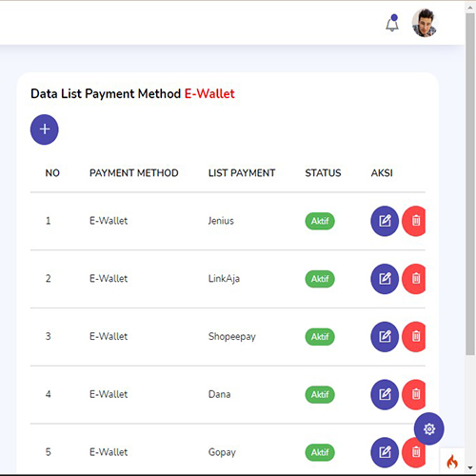Open the user profile avatar
Screen dimensions: 476x476
[425, 23]
